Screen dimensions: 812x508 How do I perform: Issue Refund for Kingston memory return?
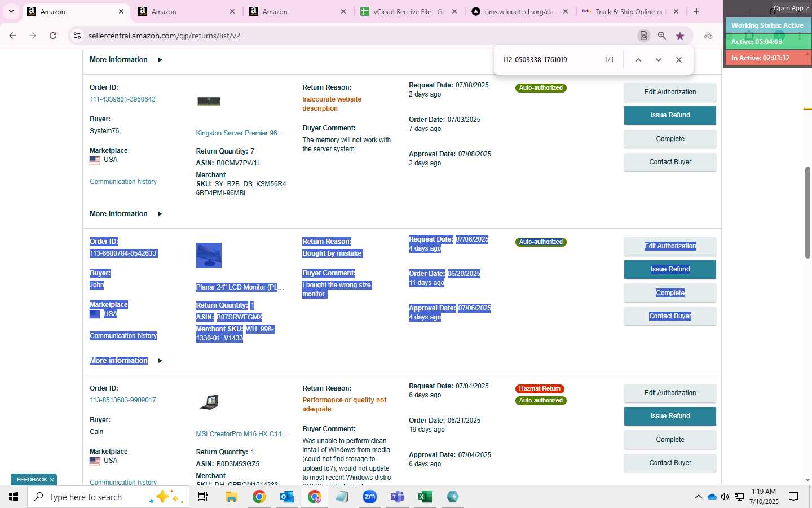click(x=670, y=115)
